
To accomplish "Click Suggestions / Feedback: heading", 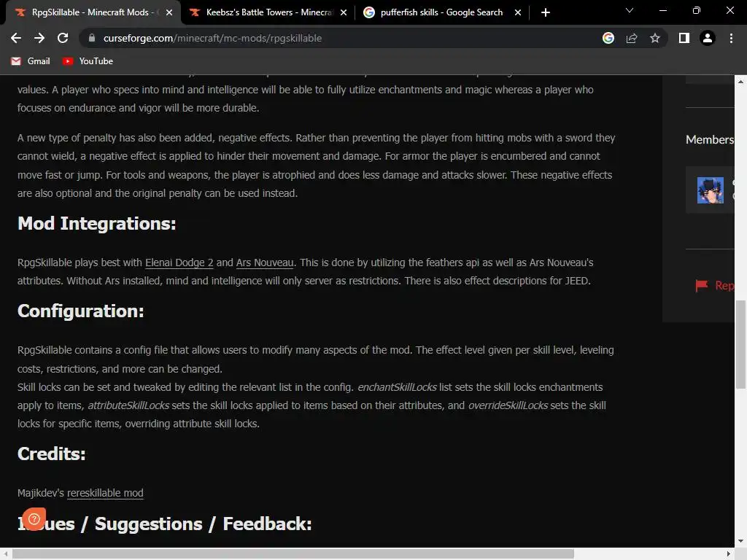I will click(x=204, y=524).
